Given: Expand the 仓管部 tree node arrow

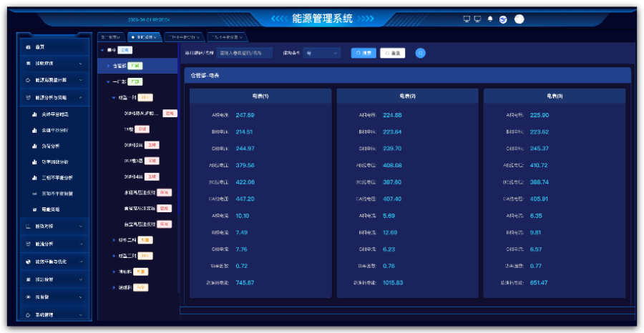Looking at the screenshot, I should click(108, 66).
